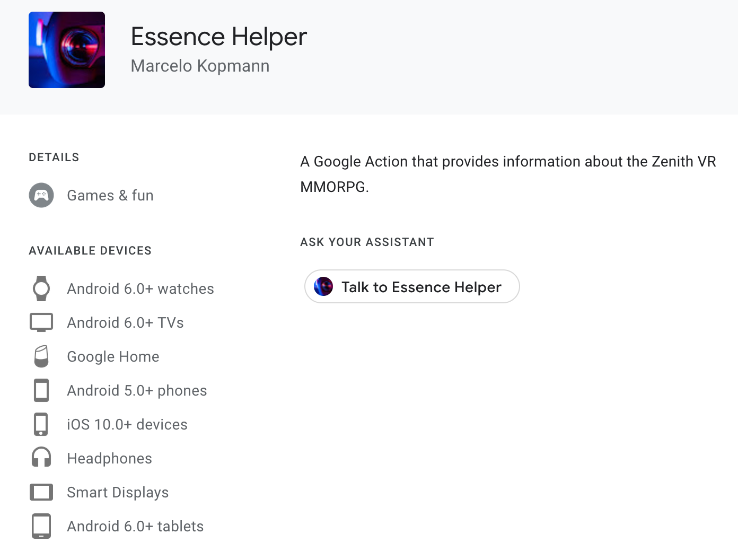738x560 pixels.
Task: Click the Talk to Essence Helper button
Action: click(412, 287)
